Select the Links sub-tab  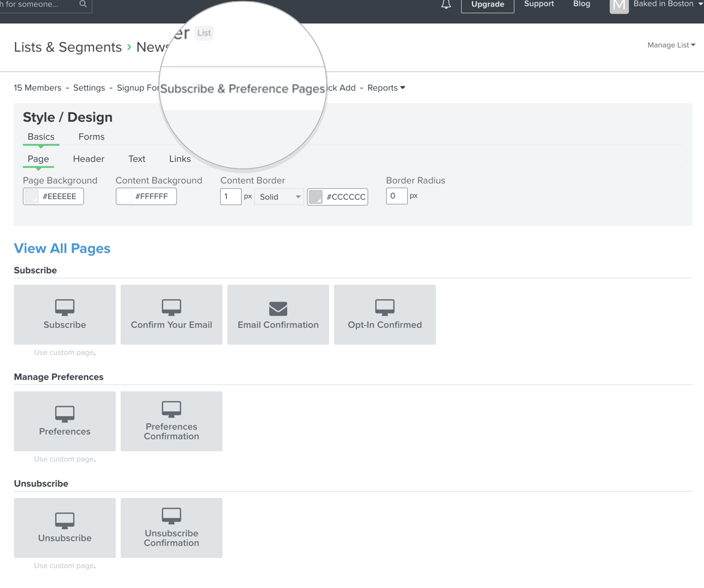tap(180, 159)
